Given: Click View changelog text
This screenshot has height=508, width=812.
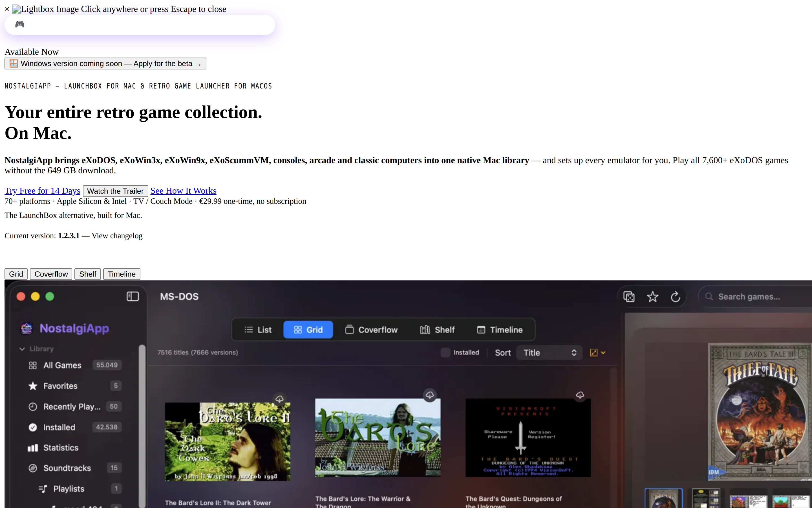Looking at the screenshot, I should click(x=117, y=236).
